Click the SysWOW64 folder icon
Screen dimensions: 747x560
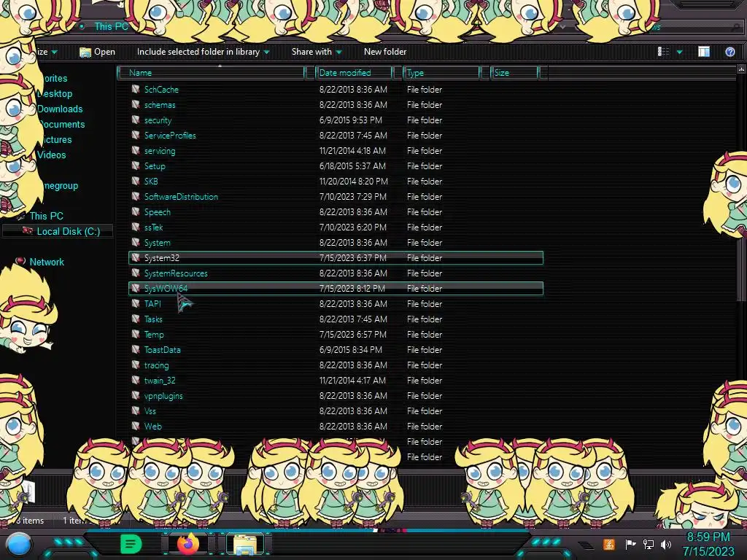136,288
